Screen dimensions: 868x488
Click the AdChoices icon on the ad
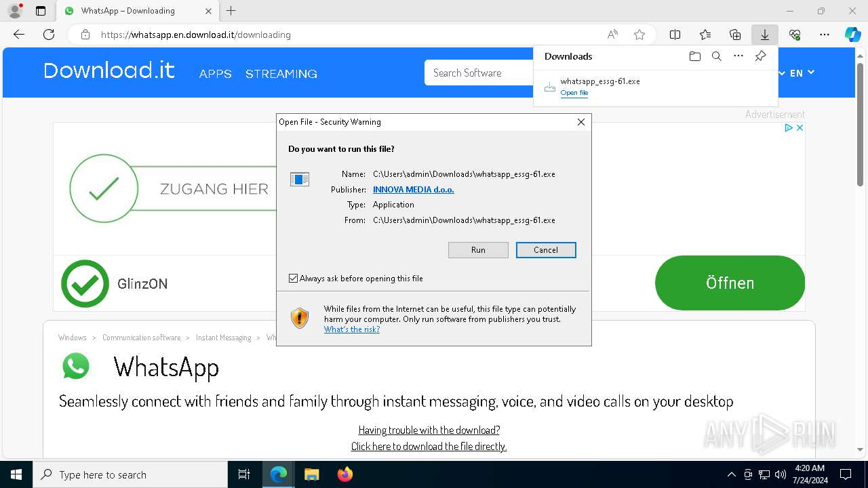[x=789, y=127]
